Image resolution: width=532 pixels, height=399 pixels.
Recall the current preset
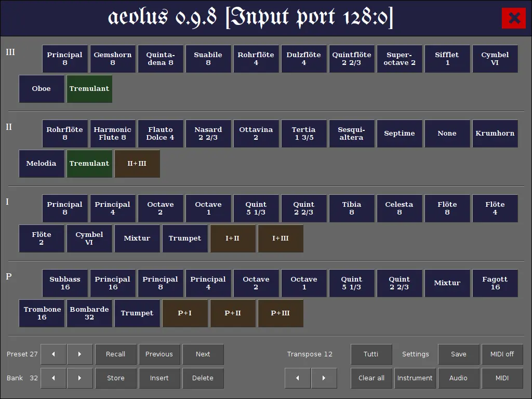(x=116, y=354)
